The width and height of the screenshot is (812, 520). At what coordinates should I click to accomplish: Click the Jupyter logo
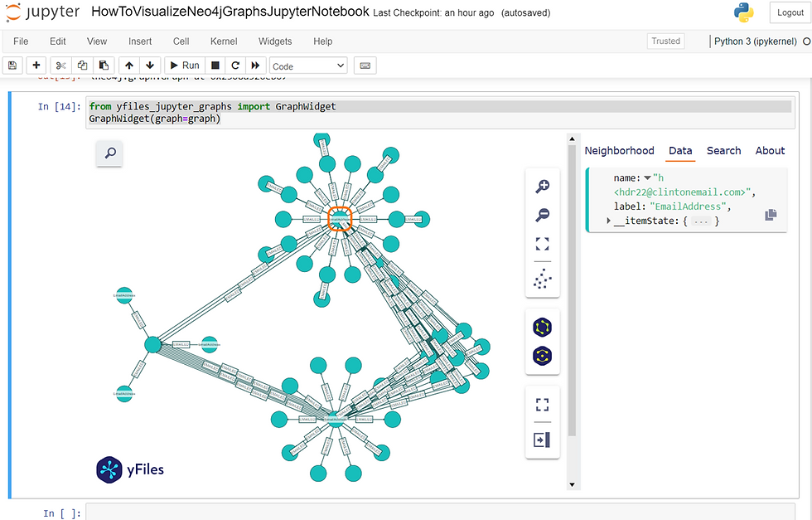[x=42, y=12]
